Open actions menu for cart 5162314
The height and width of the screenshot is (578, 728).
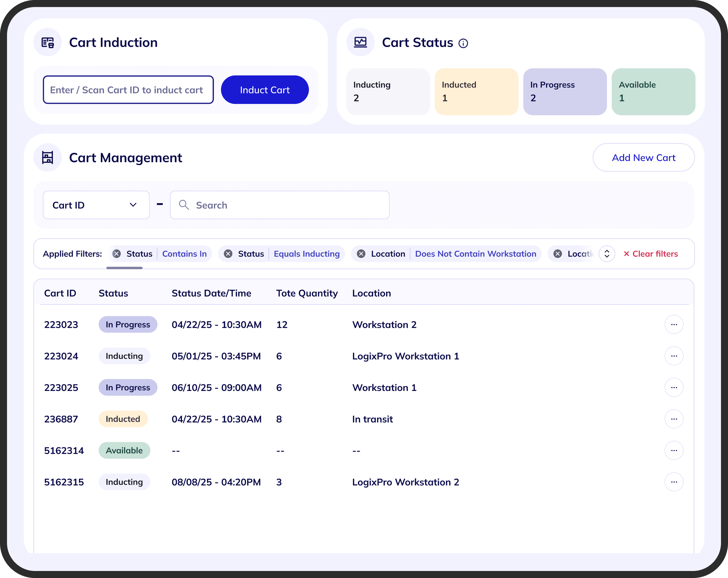click(674, 450)
